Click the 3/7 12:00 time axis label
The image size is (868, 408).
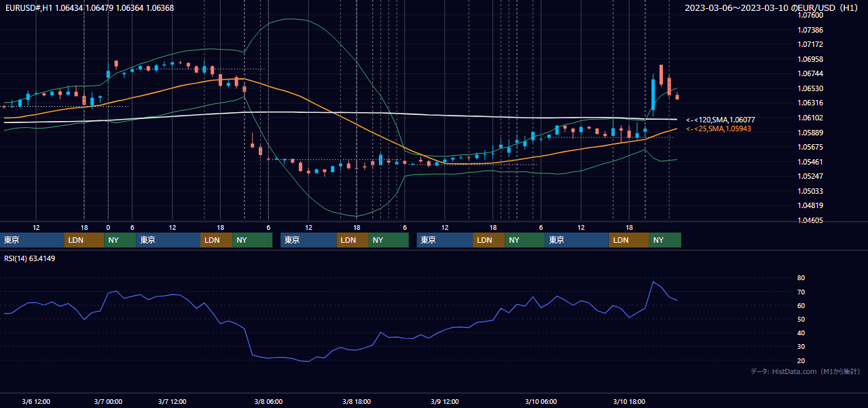[x=172, y=401]
